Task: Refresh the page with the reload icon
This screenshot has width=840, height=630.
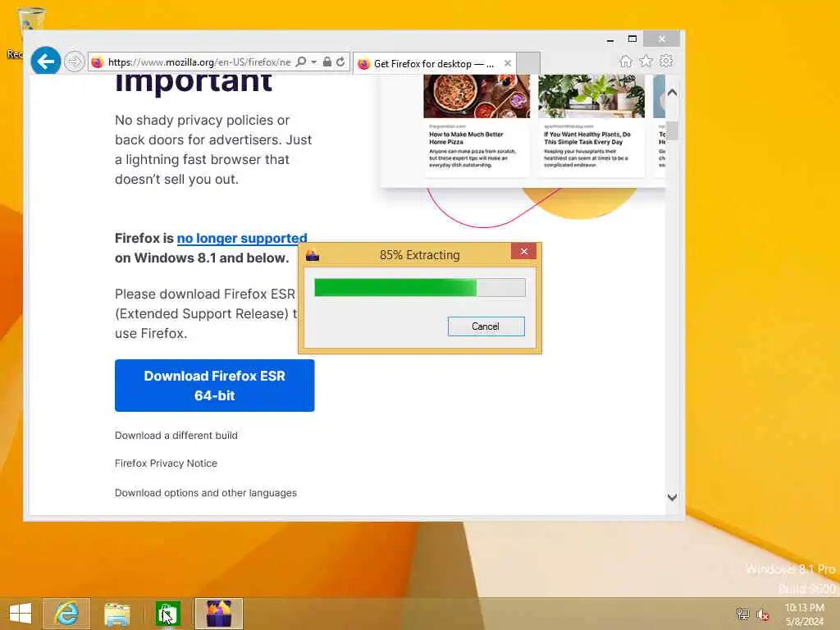Action: click(x=340, y=62)
